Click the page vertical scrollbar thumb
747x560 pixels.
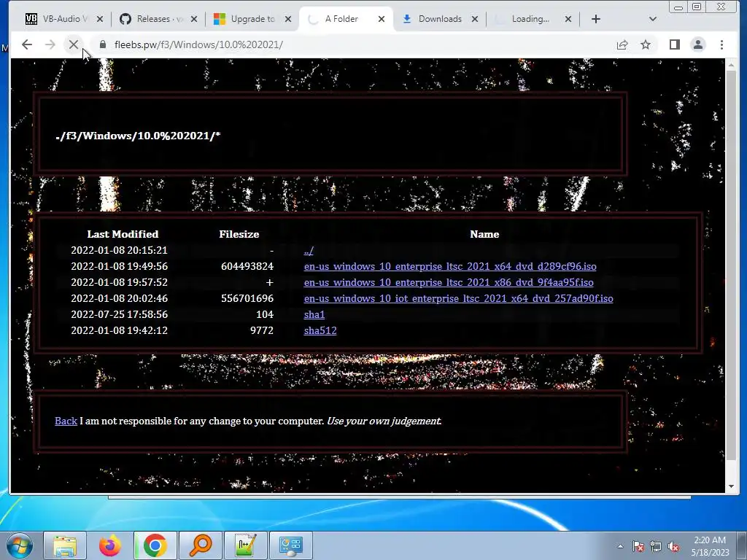tap(731, 264)
